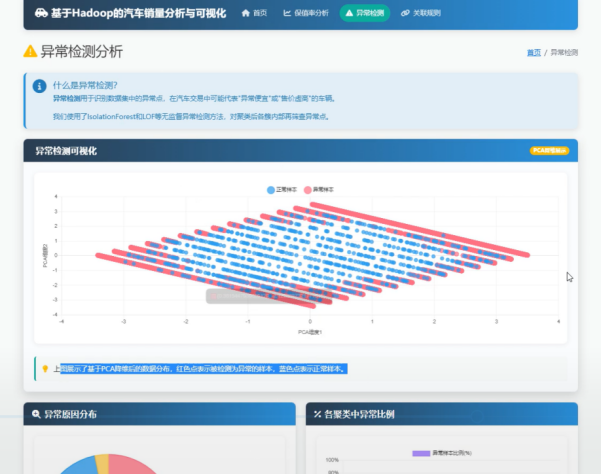Click the home icon in the navbar
601x474 pixels.
tap(246, 13)
